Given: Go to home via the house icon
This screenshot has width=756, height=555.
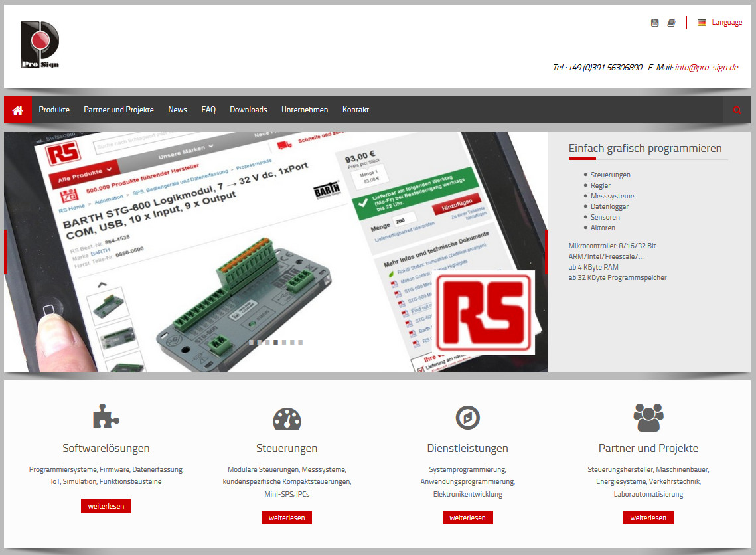Looking at the screenshot, I should (x=18, y=110).
